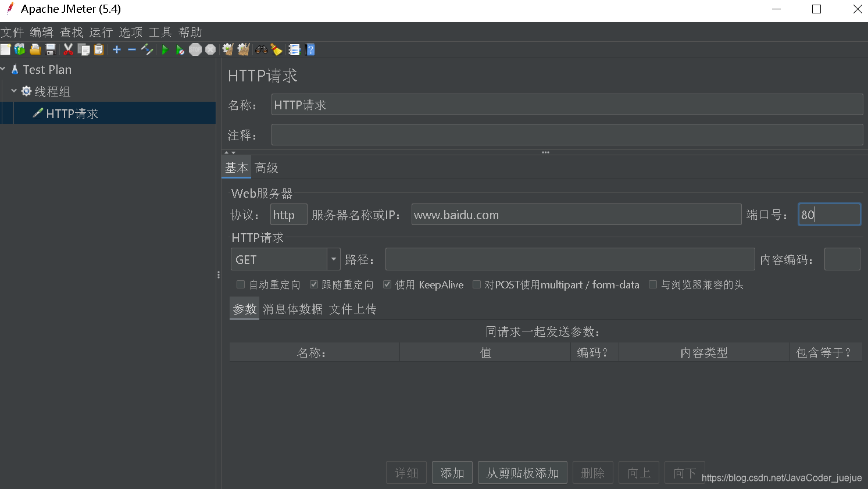Click the 路径 input field
Viewport: 868px width, 489px height.
(570, 259)
